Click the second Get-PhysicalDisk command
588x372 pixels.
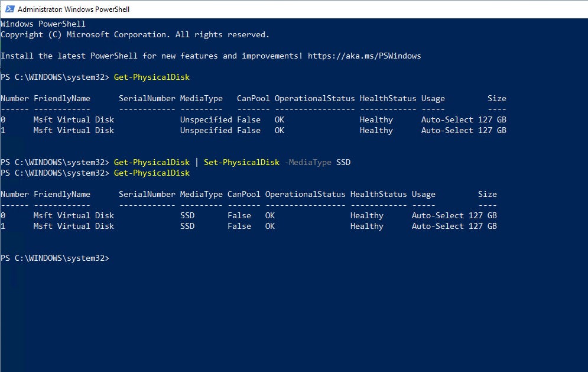coord(152,173)
